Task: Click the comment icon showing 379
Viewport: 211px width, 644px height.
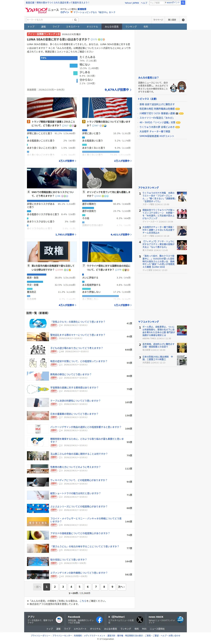Action: pyautogui.click(x=118, y=270)
